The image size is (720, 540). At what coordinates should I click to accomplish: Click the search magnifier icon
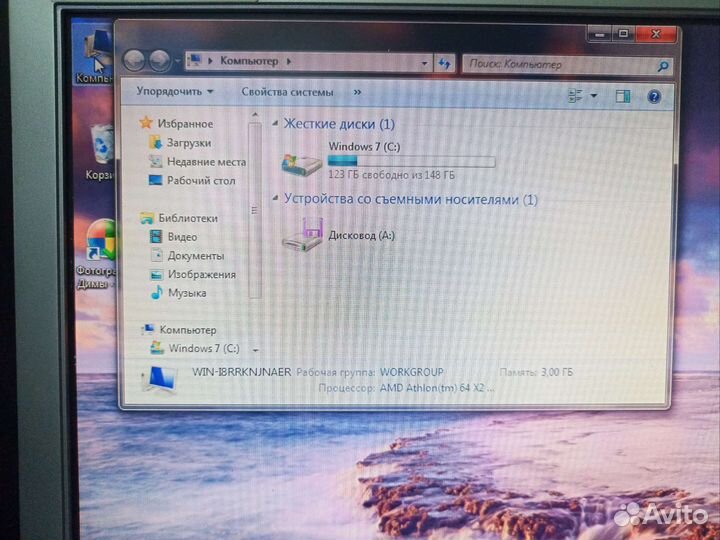coord(663,67)
